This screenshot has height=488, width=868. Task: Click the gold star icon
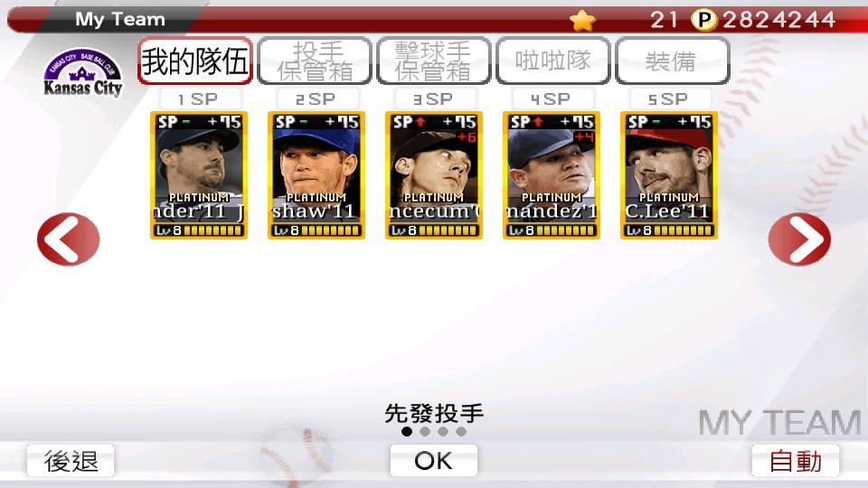pos(582,21)
